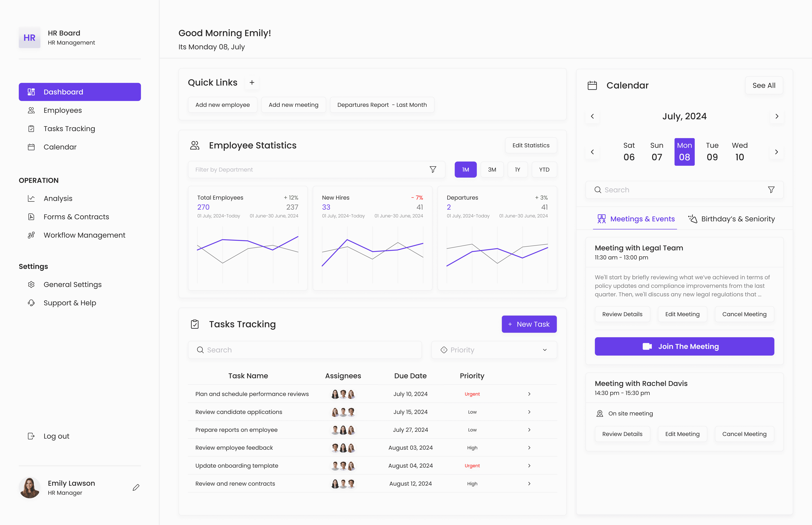
Task: Click the Join The Meeting button
Action: [x=684, y=346]
